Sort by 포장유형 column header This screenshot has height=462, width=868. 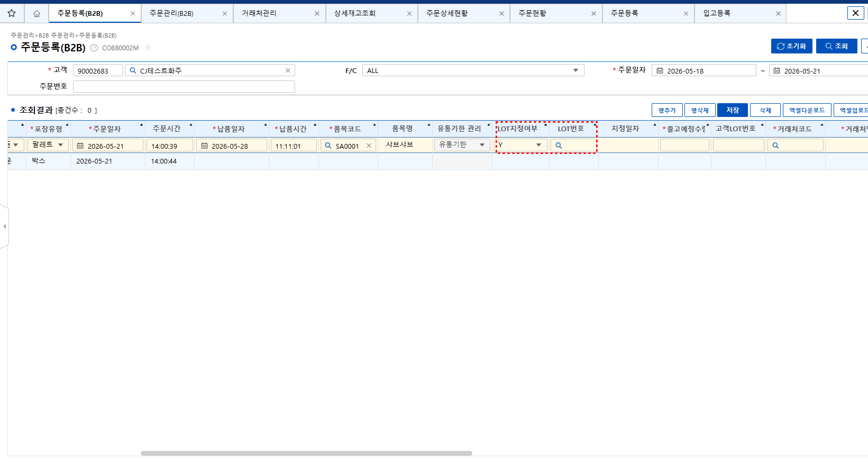pyautogui.click(x=48, y=129)
